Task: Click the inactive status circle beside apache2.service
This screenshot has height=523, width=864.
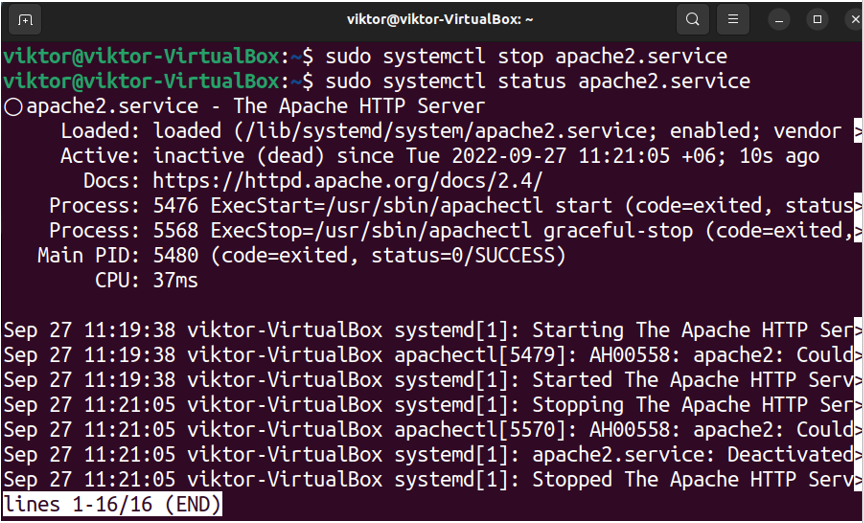Action: [13, 107]
